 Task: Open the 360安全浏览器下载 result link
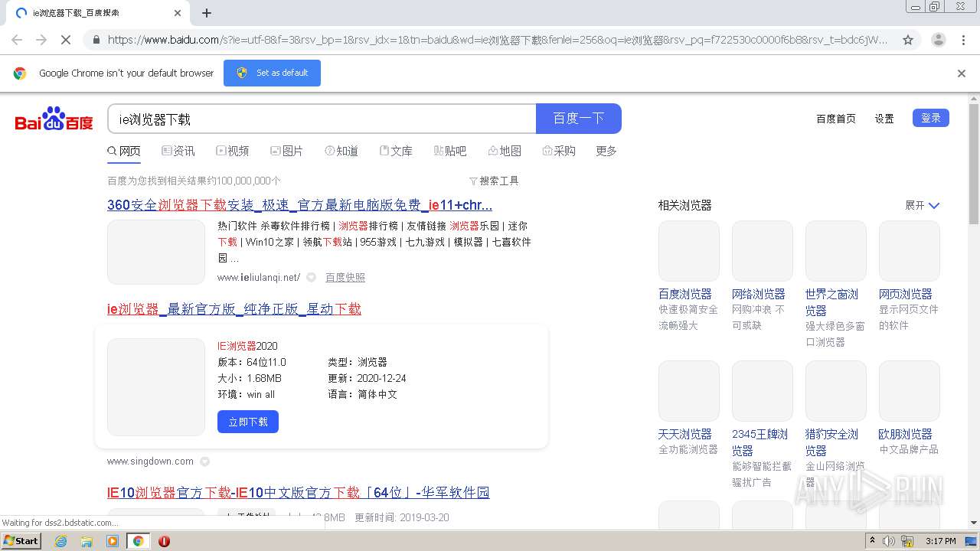click(299, 205)
